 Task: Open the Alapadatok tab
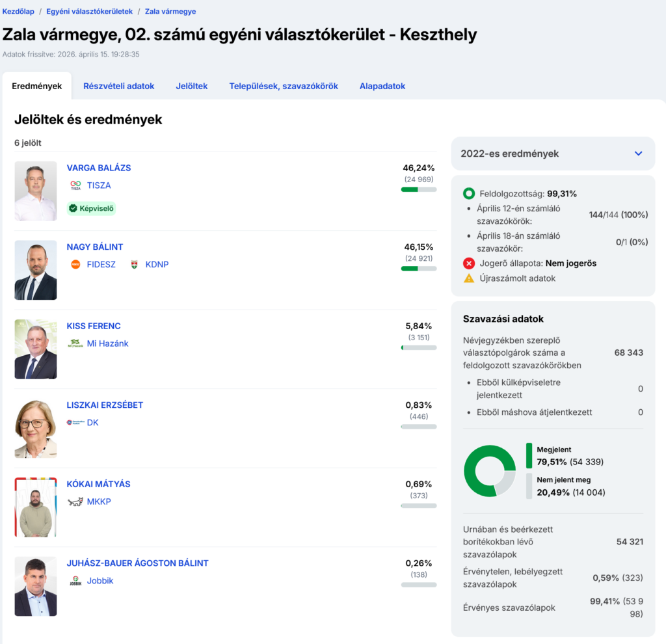point(382,86)
